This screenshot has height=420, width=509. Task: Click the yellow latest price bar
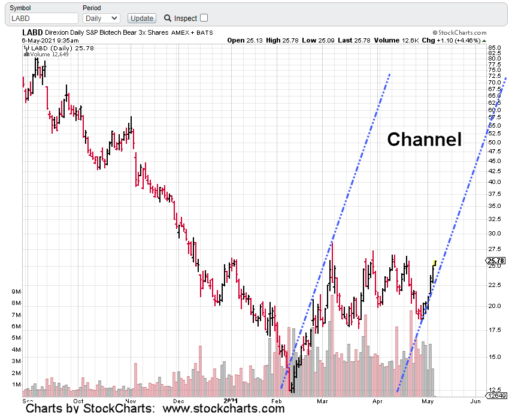[x=434, y=263]
